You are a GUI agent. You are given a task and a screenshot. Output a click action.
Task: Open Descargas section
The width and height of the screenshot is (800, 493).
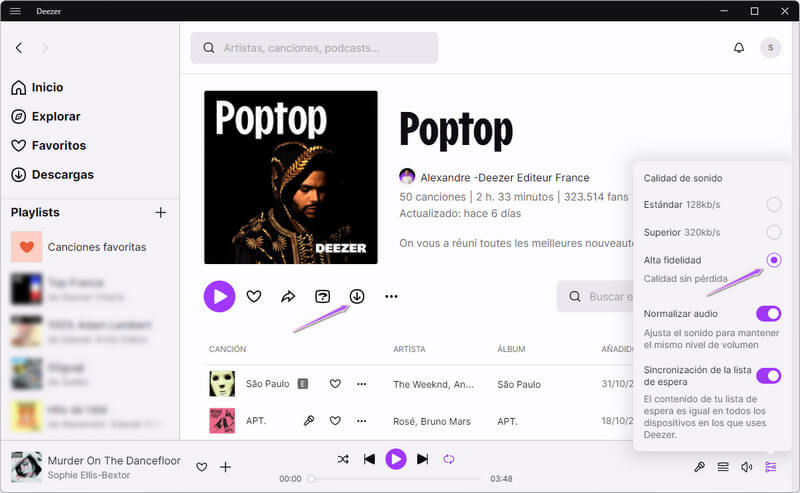[53, 175]
